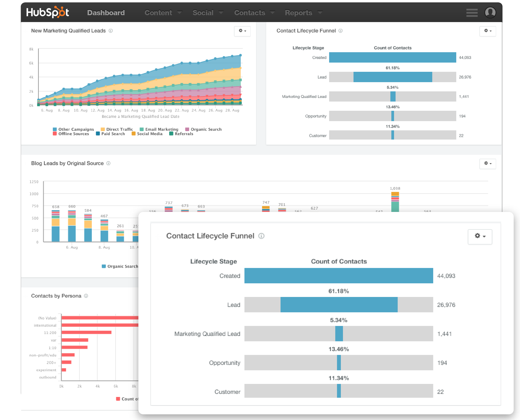Click info icon beside Contacts by Persona
The width and height of the screenshot is (520, 420).
coord(86,296)
